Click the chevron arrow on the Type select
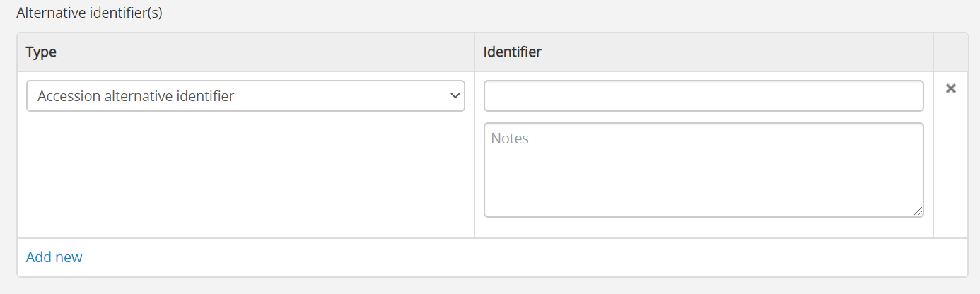Image resolution: width=980 pixels, height=294 pixels. [x=455, y=96]
